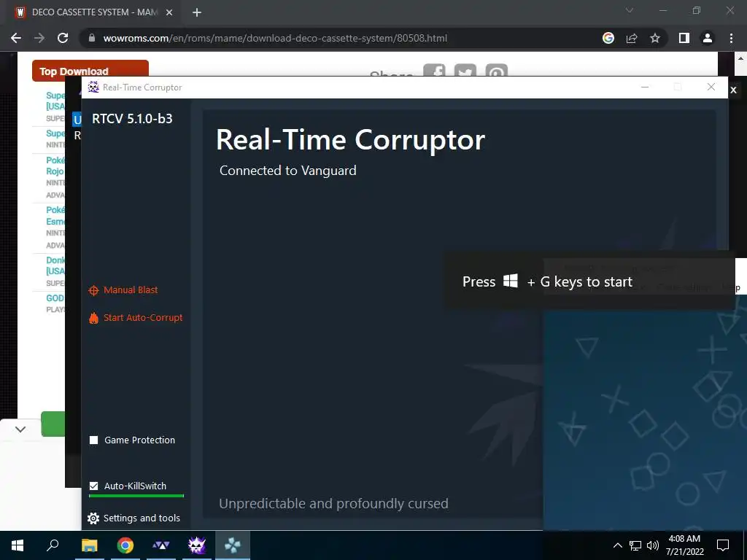Image resolution: width=747 pixels, height=560 pixels.
Task: Close the DECO CASSETTE SYSTEM tab
Action: pos(169,13)
